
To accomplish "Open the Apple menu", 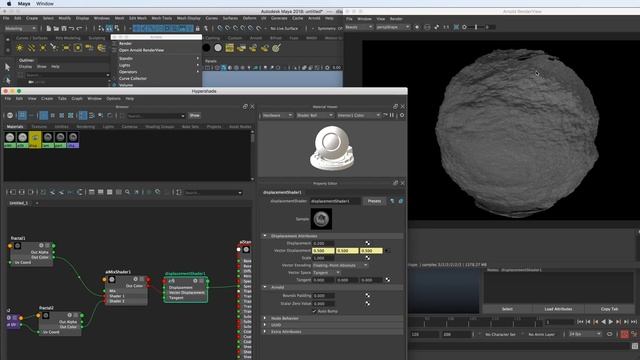I will (x=9, y=4).
